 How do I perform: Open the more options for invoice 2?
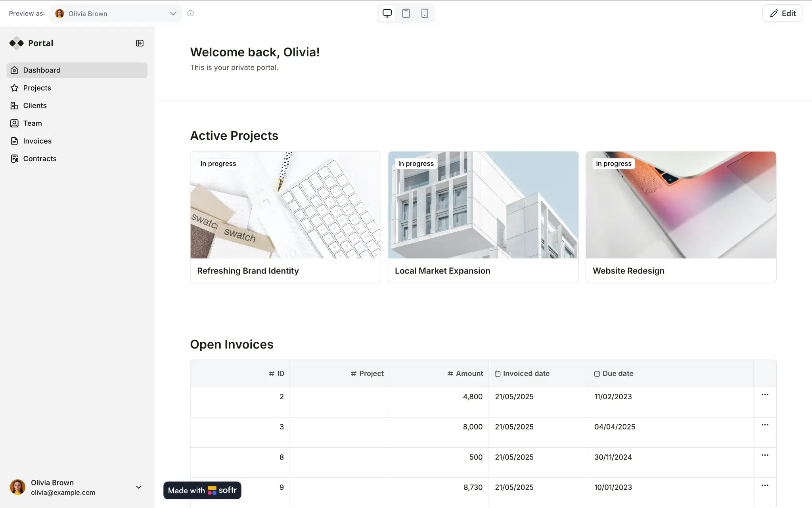[765, 394]
